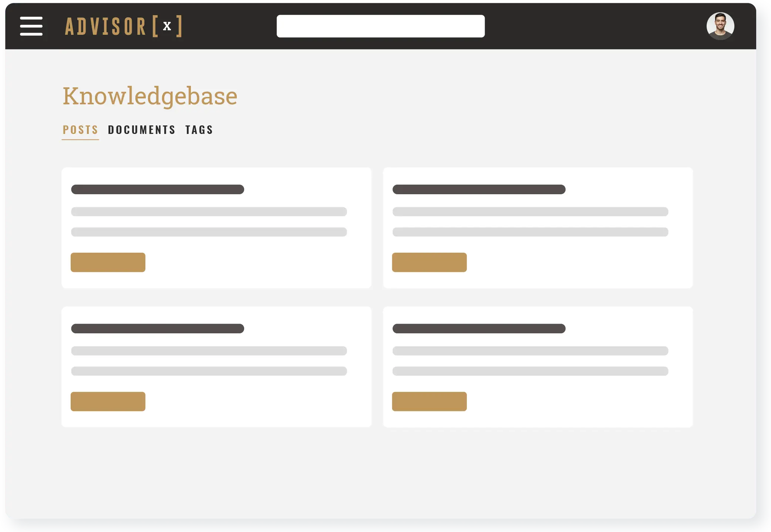Open the bottom-left post card title
Viewport: 771px width, 532px height.
158,329
